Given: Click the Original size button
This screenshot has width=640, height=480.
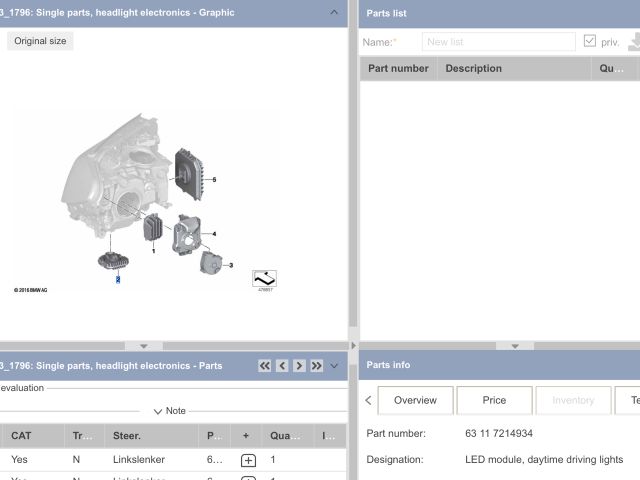Looking at the screenshot, I should [x=41, y=41].
